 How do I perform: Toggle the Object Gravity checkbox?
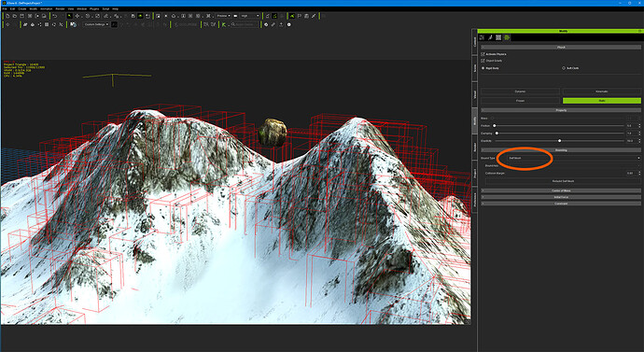tap(483, 61)
